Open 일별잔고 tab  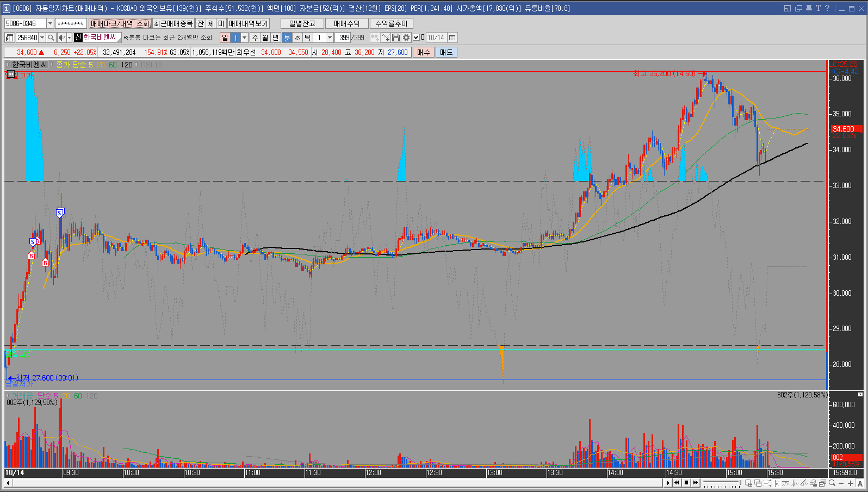(x=302, y=23)
